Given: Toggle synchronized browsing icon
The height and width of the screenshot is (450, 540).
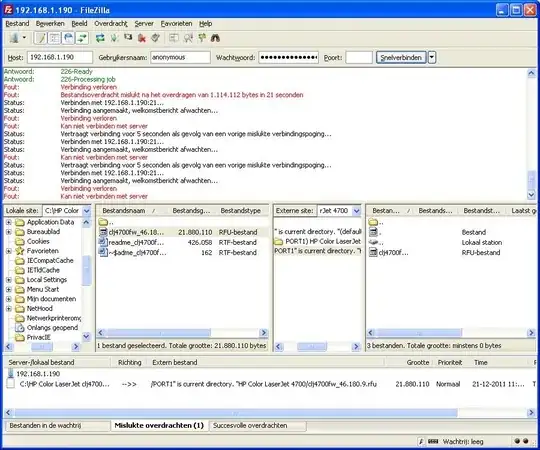Looking at the screenshot, I should coord(202,38).
